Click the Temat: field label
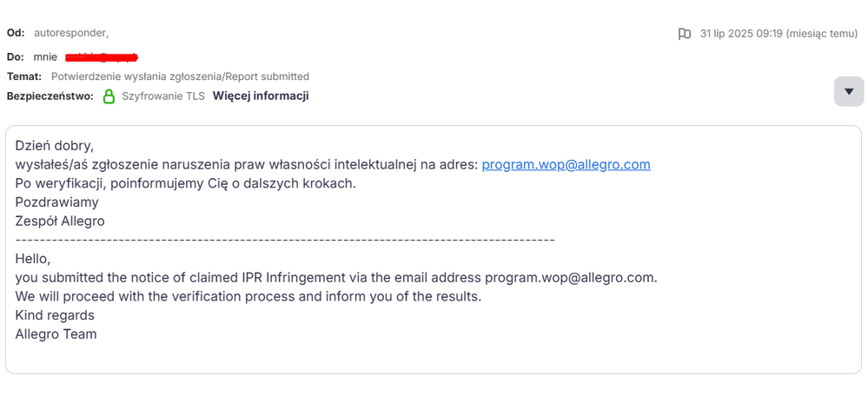The image size is (868, 396). pos(24,76)
